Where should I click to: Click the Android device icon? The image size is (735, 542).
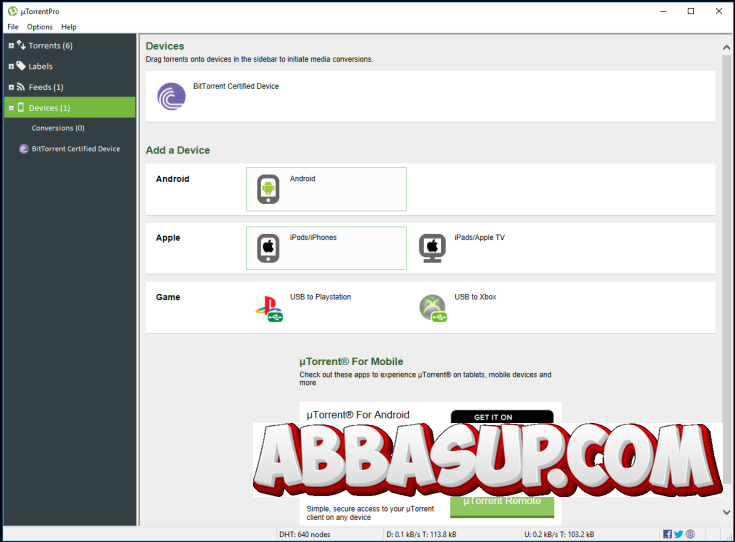click(x=268, y=189)
